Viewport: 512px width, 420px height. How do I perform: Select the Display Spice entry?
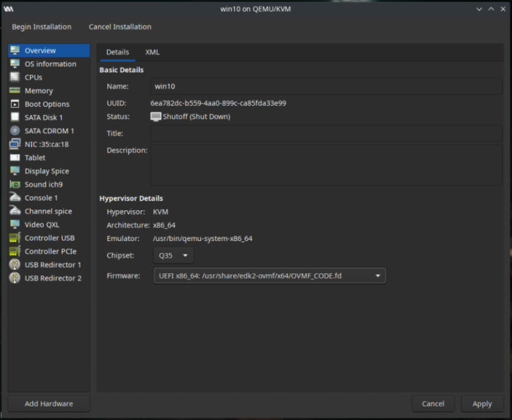49,171
